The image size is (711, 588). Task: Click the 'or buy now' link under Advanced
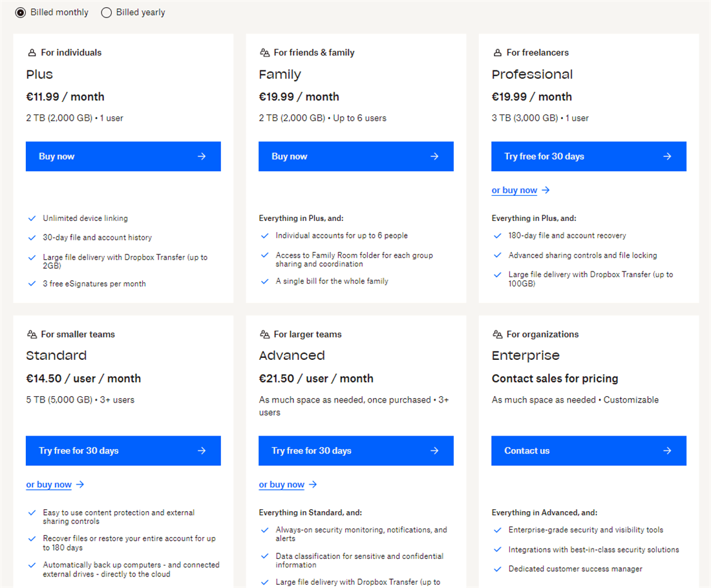tap(281, 485)
